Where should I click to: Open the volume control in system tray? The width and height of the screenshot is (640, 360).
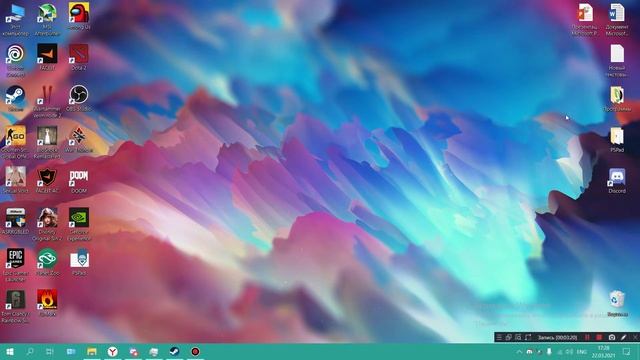point(569,351)
